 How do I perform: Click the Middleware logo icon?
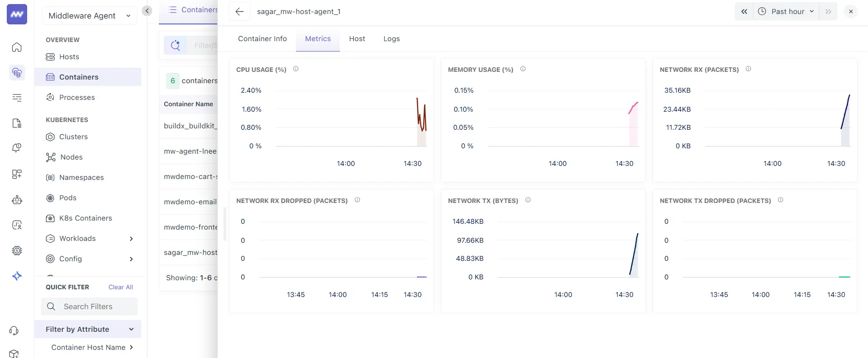(17, 14)
